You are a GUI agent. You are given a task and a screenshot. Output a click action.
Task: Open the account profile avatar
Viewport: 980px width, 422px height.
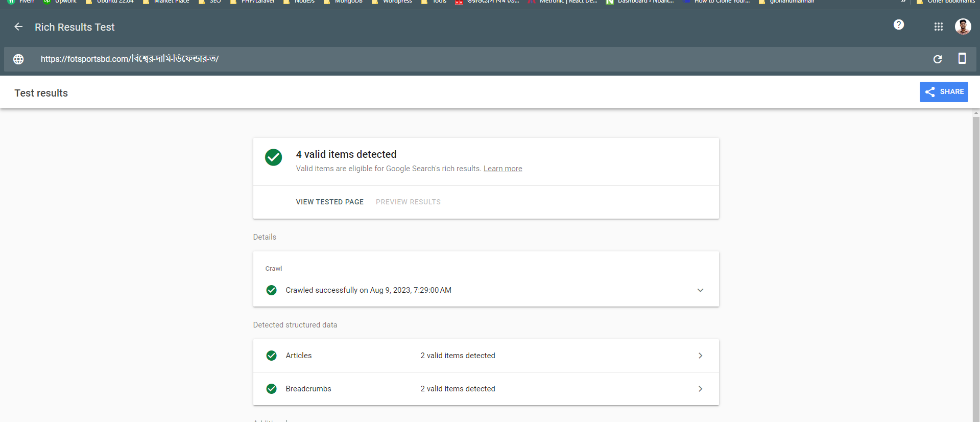963,27
